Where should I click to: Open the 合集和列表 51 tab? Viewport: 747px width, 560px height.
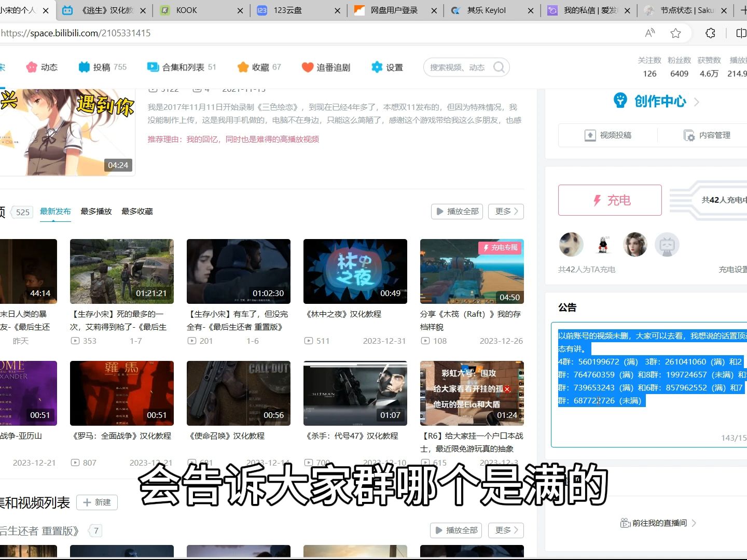[x=182, y=67]
